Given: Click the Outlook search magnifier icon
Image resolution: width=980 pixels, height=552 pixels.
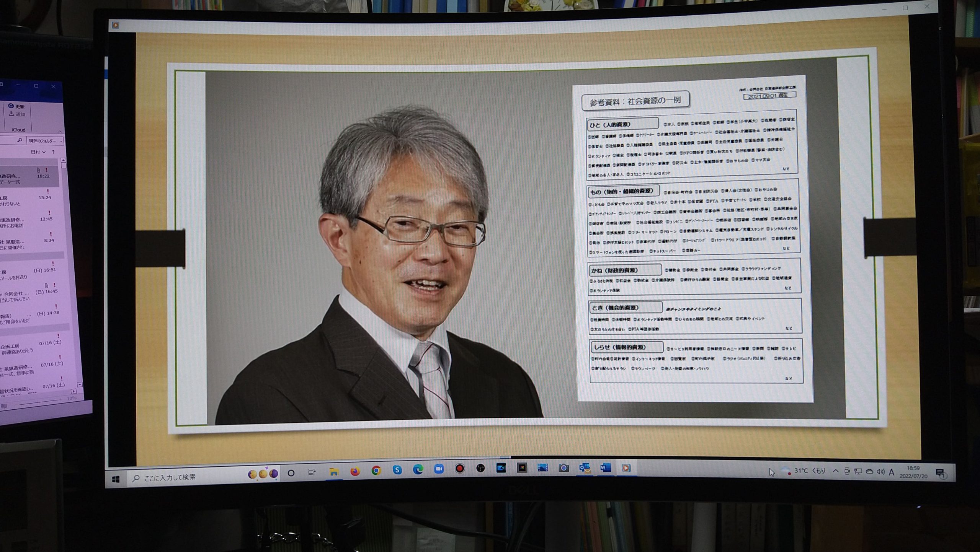Looking at the screenshot, I should (20, 141).
